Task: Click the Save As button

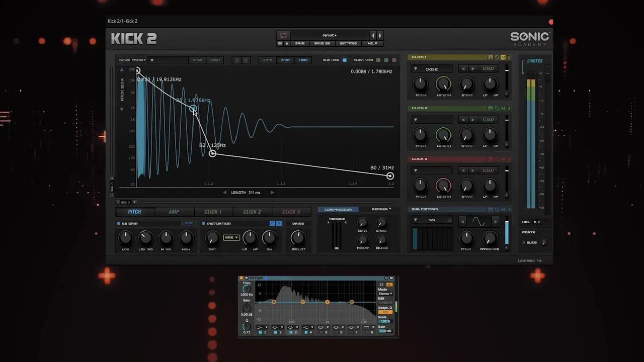Action: click(322, 43)
